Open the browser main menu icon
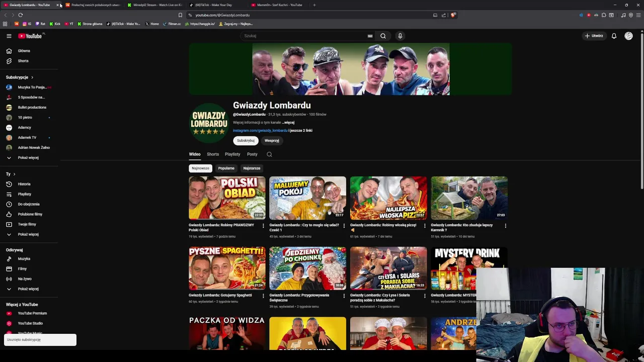 click(x=638, y=15)
